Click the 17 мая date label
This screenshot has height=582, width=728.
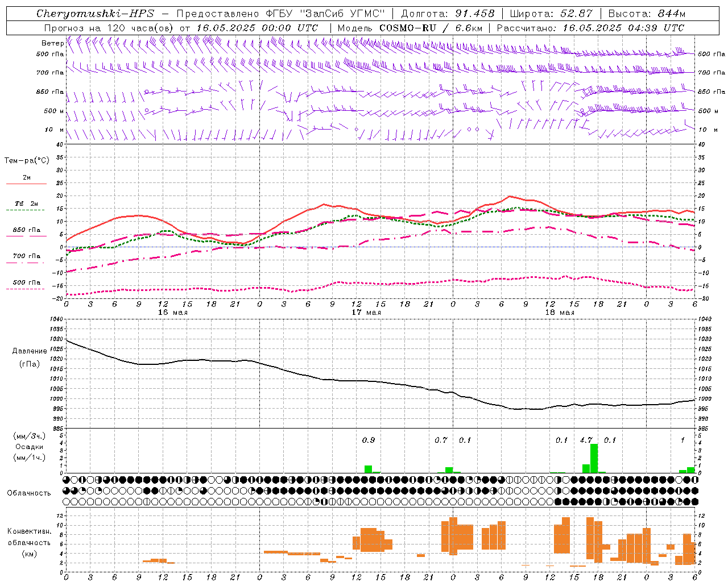(x=366, y=313)
